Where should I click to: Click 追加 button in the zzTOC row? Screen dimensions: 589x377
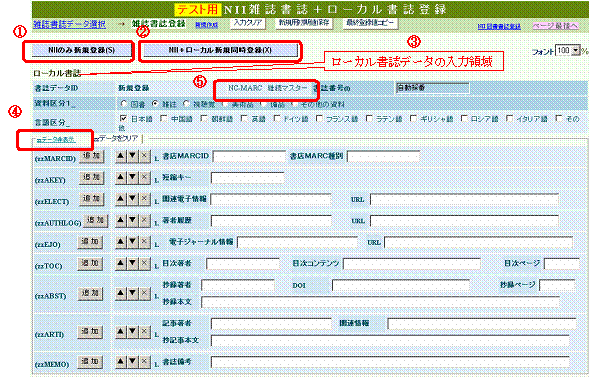pos(90,263)
